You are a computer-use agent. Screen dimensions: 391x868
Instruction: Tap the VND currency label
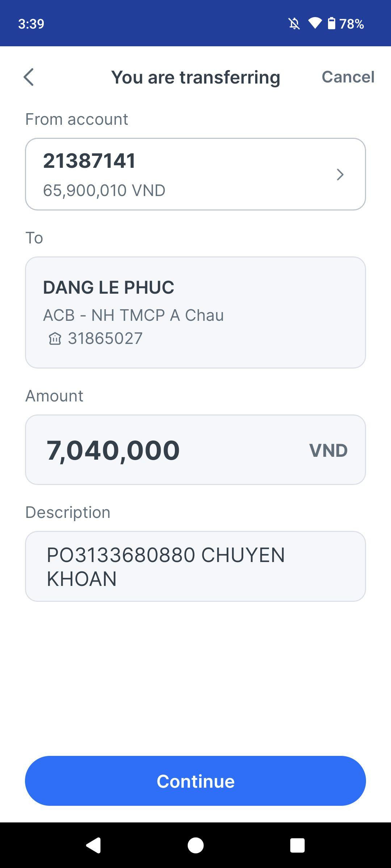pyautogui.click(x=328, y=450)
